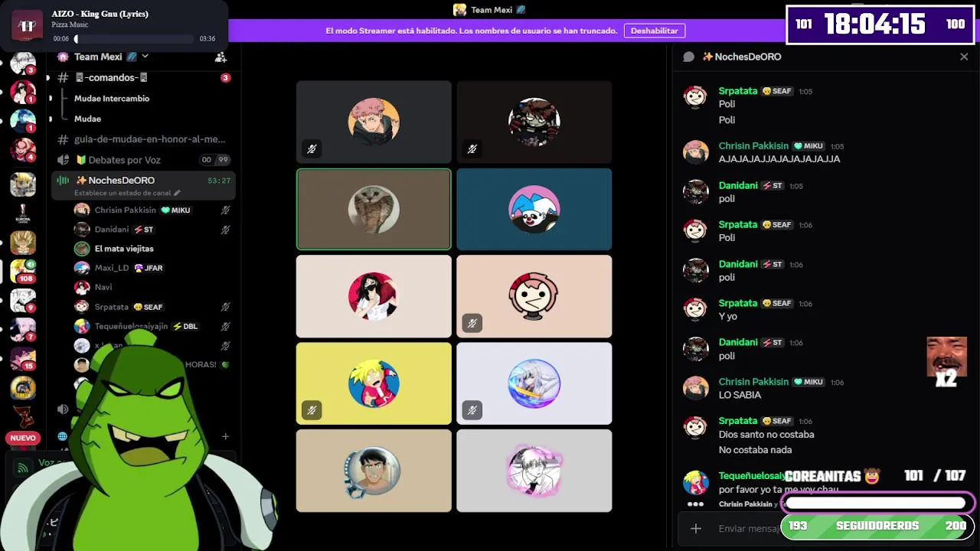Select the red-capped cartoon face tile
Image resolution: width=980 pixels, height=551 pixels.
tap(534, 296)
